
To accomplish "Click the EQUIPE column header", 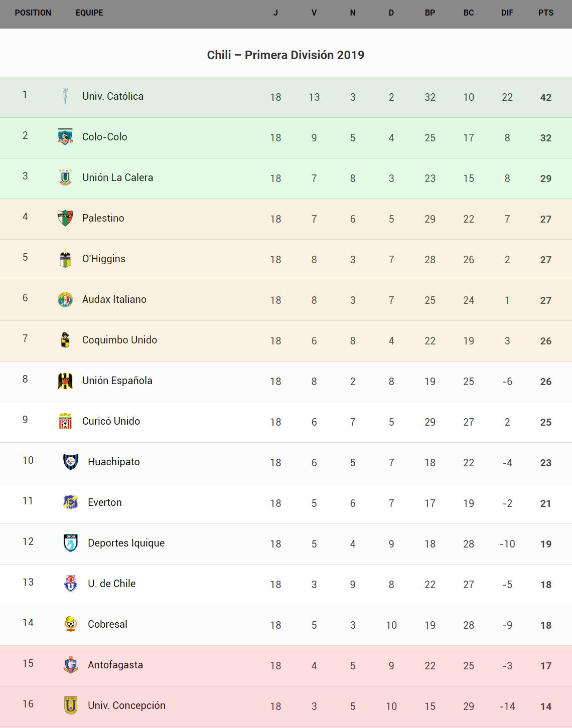I will [89, 13].
